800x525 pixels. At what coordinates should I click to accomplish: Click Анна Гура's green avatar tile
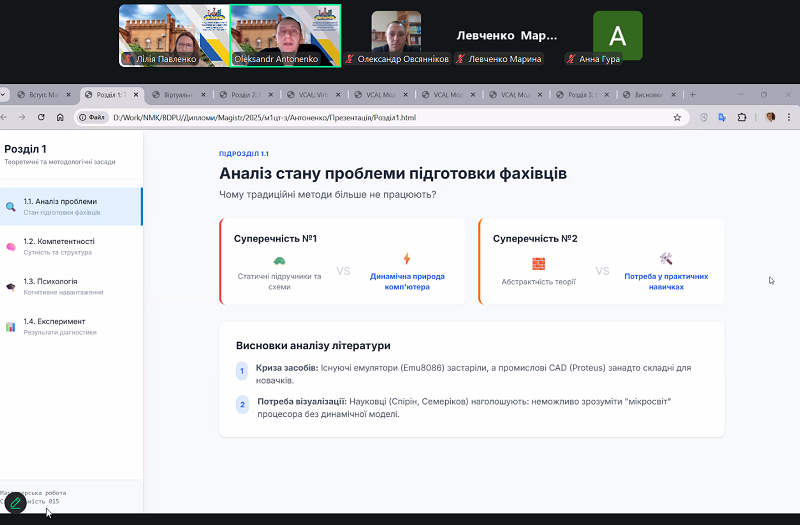(617, 35)
